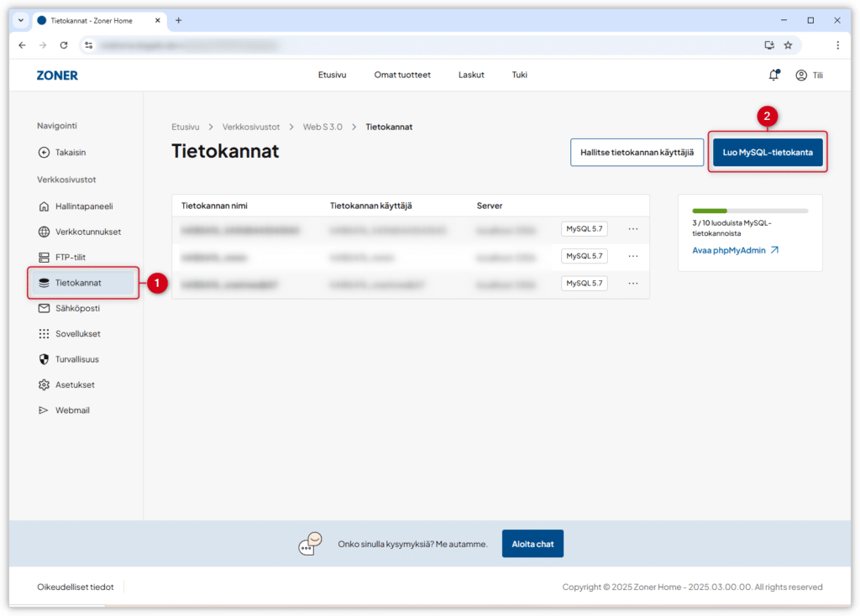
Task: Open the three-dot menu for second database
Action: point(633,256)
